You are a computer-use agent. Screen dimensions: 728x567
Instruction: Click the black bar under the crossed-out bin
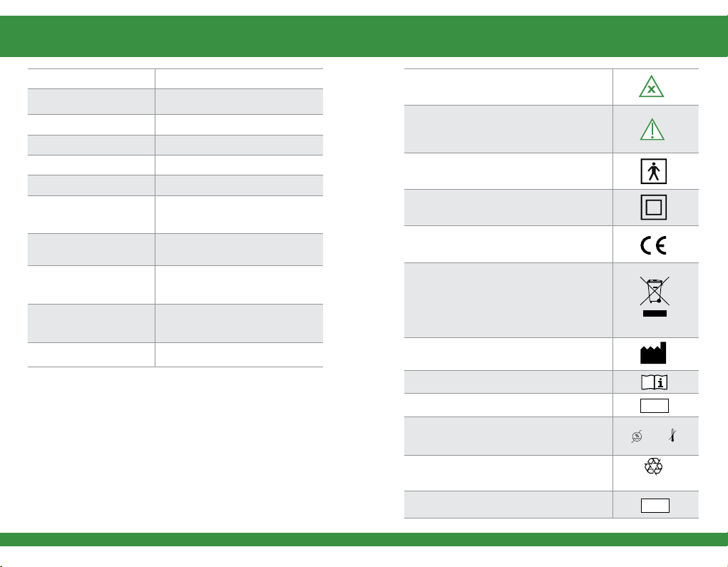coord(655,313)
